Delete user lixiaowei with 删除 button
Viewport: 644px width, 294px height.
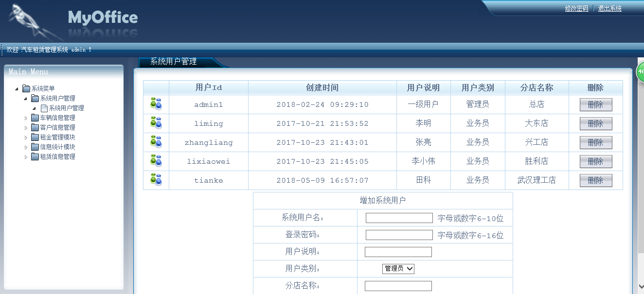tap(596, 161)
